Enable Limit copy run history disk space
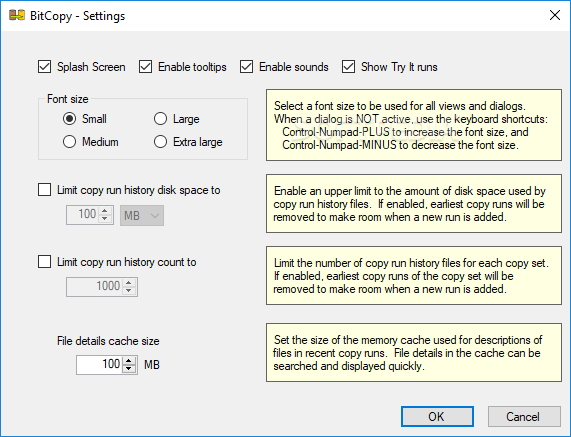571x437 pixels. (x=44, y=190)
